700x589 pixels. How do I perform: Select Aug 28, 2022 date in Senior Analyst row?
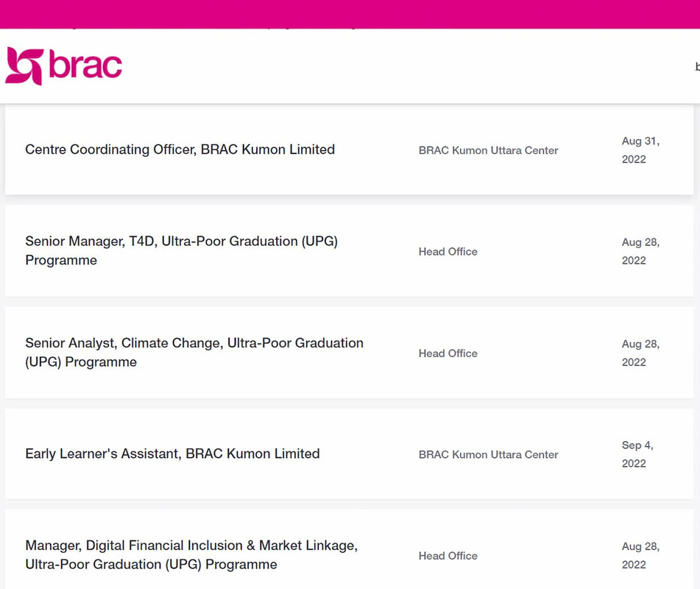640,353
